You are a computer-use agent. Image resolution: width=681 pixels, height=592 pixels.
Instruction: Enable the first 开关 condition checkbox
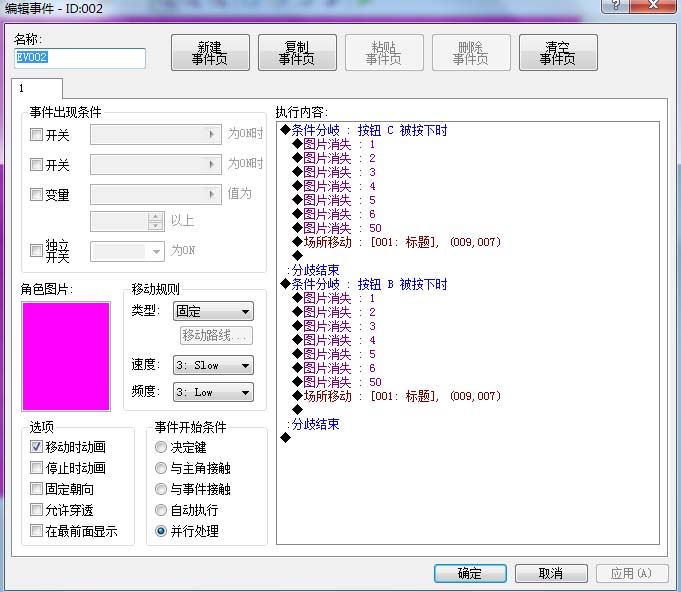coord(36,135)
